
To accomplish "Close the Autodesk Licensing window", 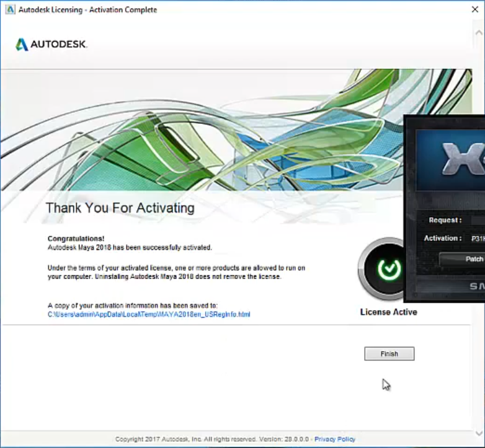I will pyautogui.click(x=474, y=10).
